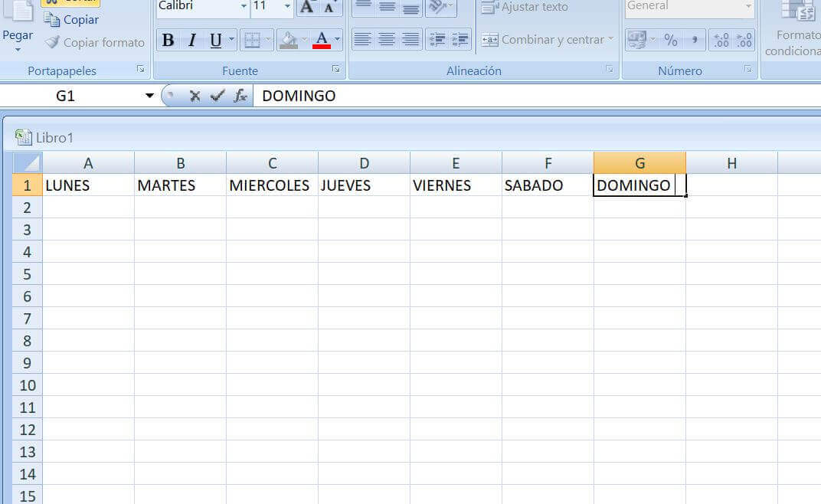Align text to bottom
The height and width of the screenshot is (504, 821).
click(x=411, y=8)
